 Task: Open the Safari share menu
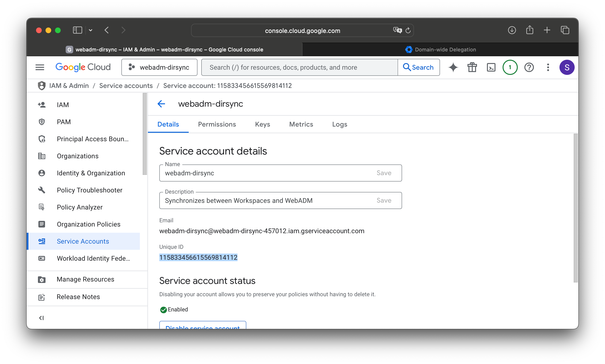tap(529, 30)
